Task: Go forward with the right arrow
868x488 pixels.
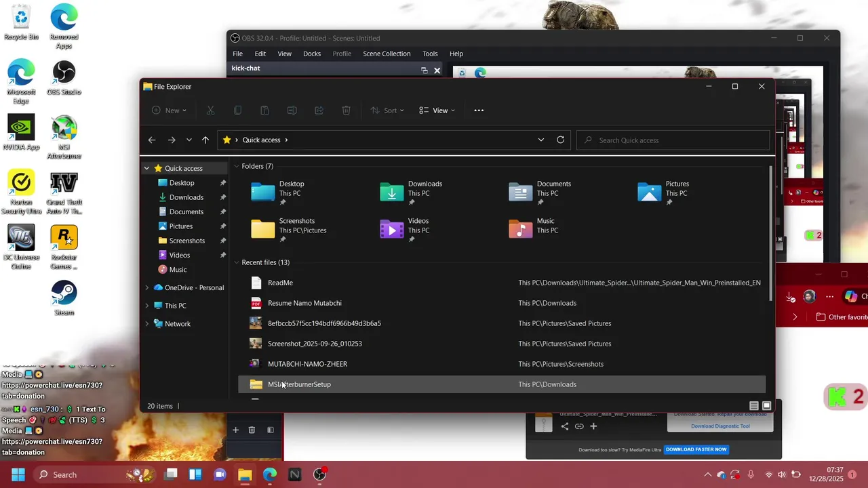Action: click(172, 140)
